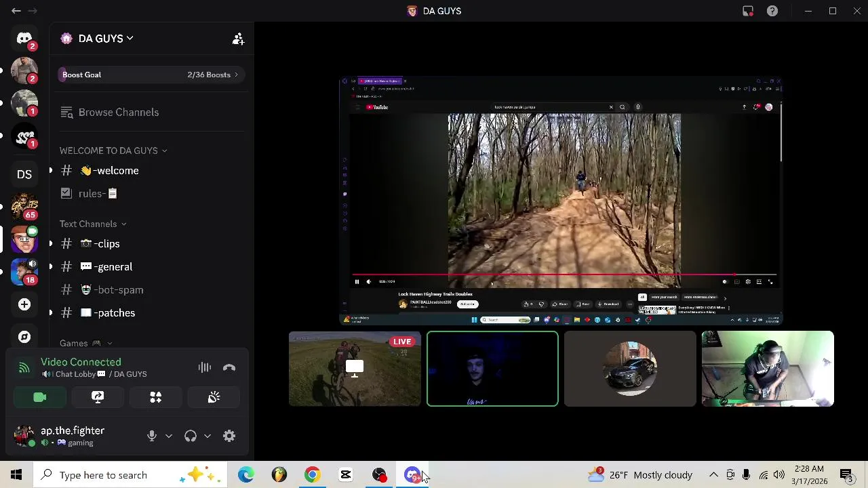Screen dimensions: 868x488
Task: Open microphone input options arrow
Action: pyautogui.click(x=169, y=436)
